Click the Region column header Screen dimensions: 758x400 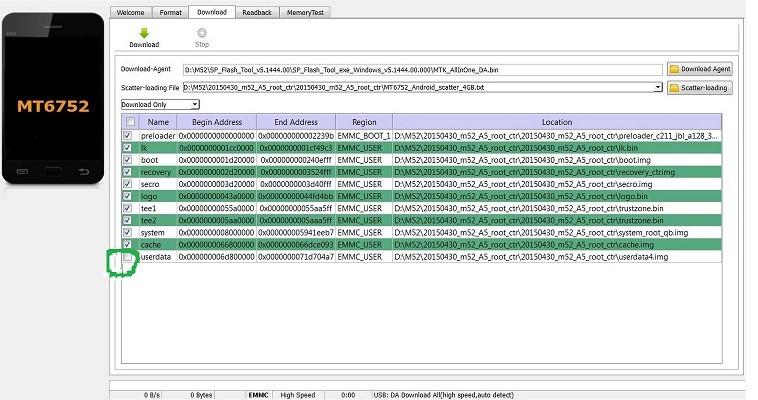click(364, 122)
